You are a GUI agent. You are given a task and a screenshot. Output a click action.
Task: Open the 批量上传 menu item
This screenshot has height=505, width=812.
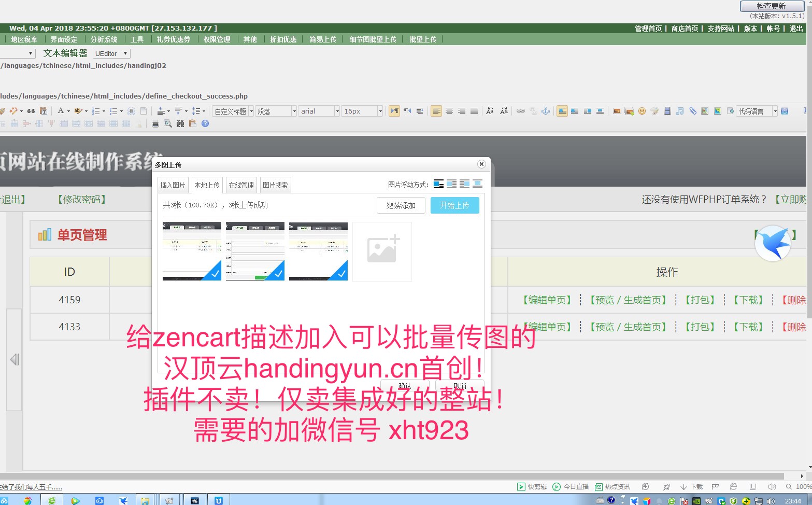point(423,39)
